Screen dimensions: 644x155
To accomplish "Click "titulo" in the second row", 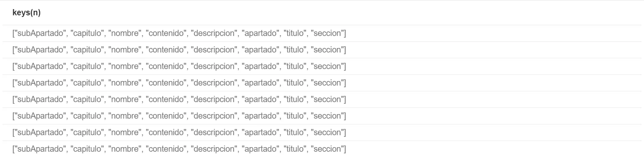I will tap(295, 50).
